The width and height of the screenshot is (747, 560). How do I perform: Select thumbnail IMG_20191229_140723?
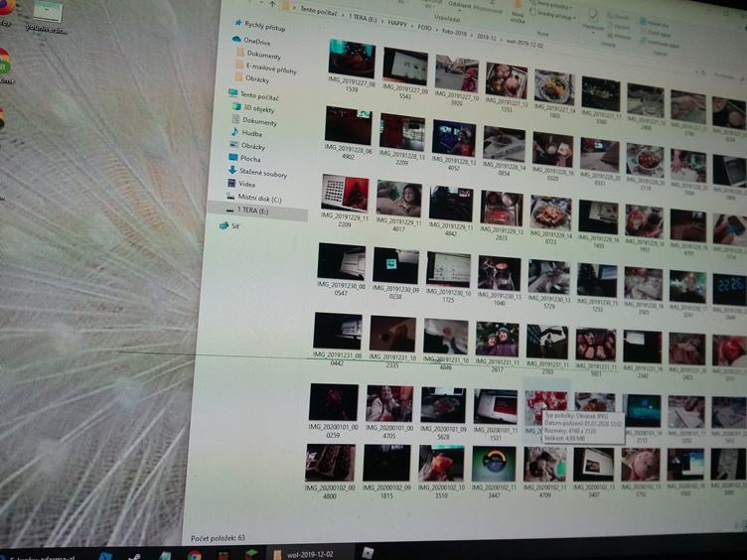tap(550, 219)
